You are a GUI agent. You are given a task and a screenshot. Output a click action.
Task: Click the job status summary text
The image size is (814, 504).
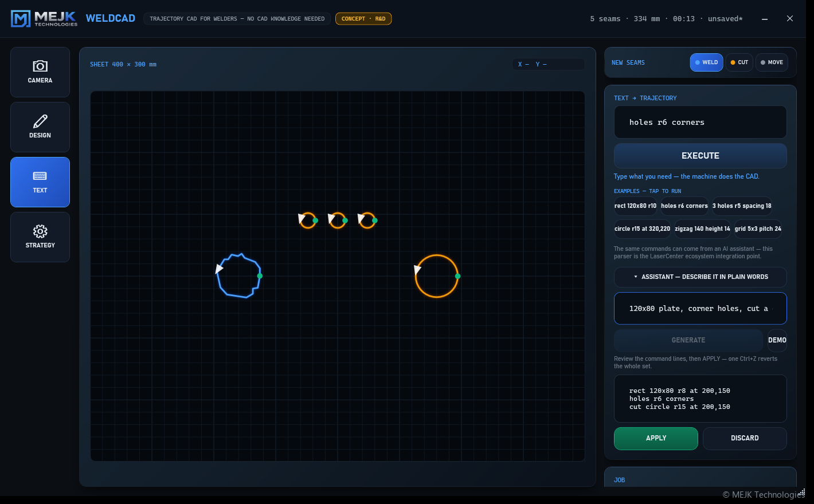pyautogui.click(x=666, y=19)
